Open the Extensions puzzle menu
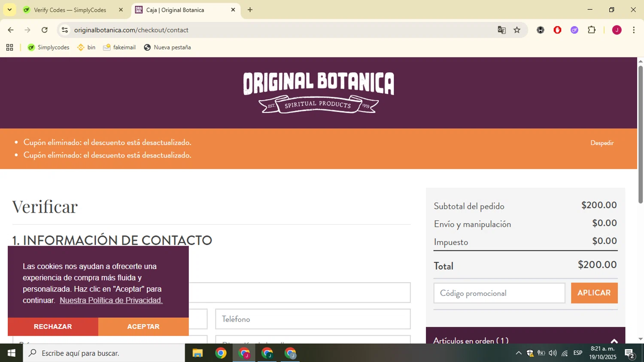The image size is (644, 362). [592, 30]
